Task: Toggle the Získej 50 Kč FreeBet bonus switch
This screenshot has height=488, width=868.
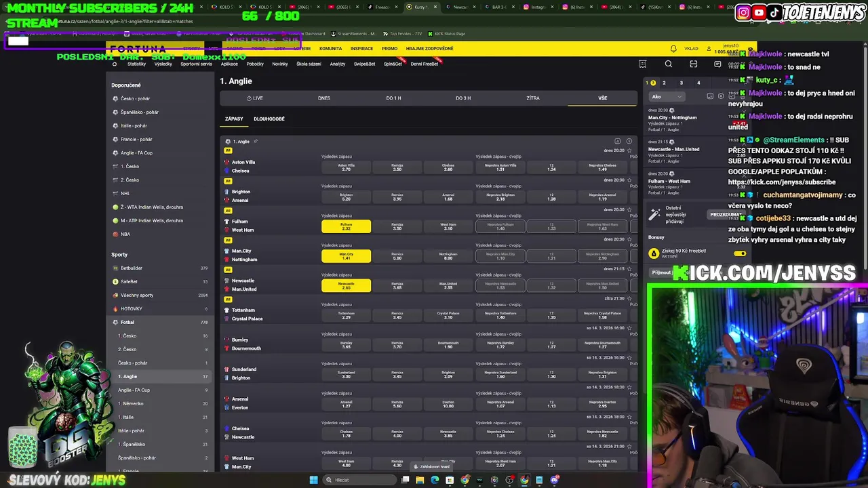Action: [740, 253]
